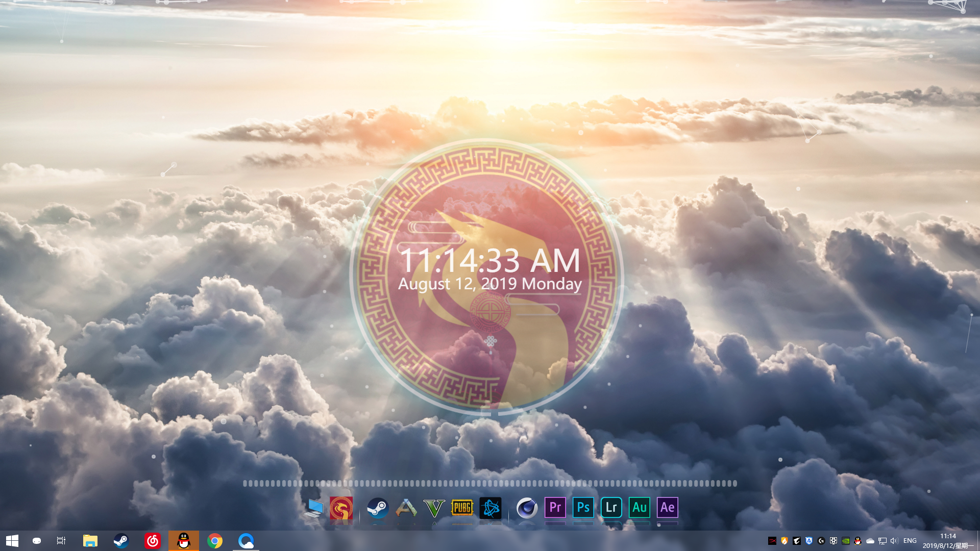Launch Cinema 4D from the dock

[x=527, y=508]
